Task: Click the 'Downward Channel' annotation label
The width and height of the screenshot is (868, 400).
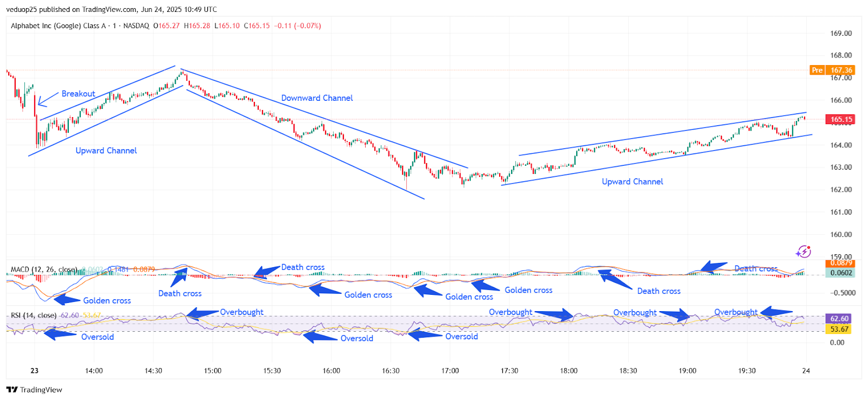Action: tap(317, 98)
